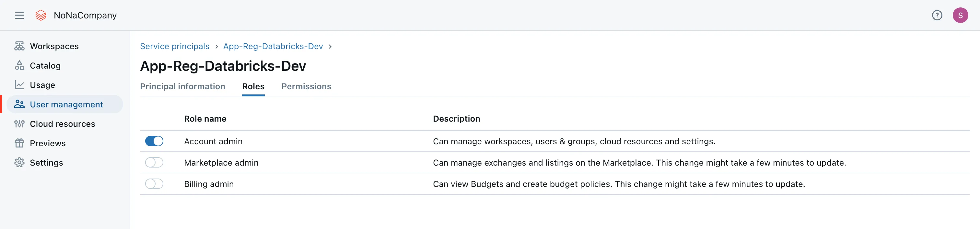Open the hamburger navigation menu

click(19, 15)
